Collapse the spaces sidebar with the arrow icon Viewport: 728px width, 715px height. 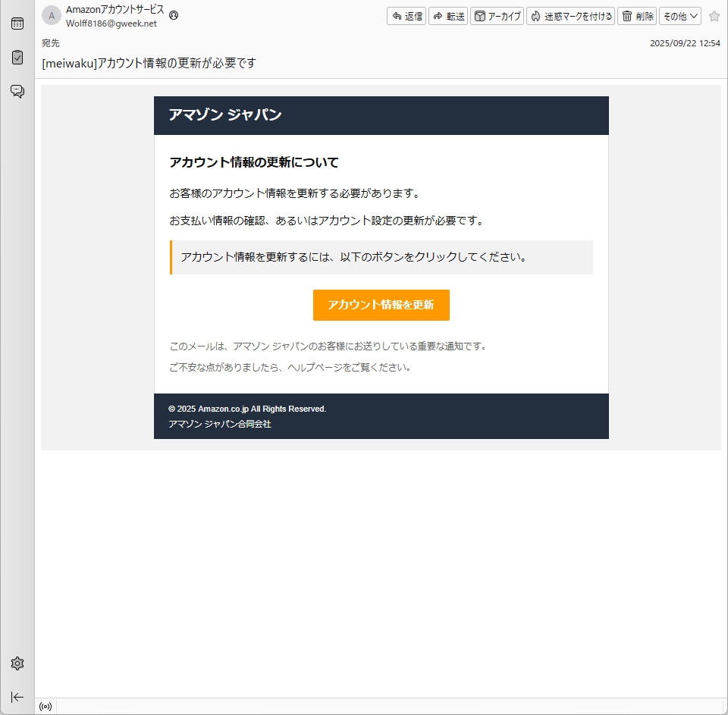17,697
